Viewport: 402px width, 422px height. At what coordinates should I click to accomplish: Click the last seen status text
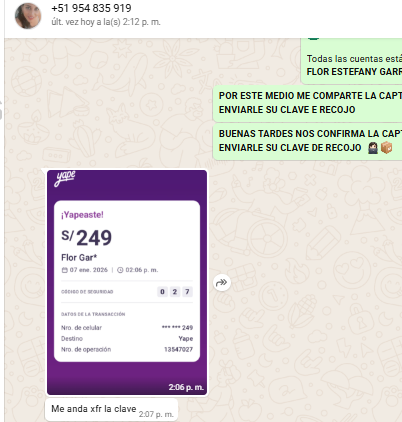(x=106, y=22)
